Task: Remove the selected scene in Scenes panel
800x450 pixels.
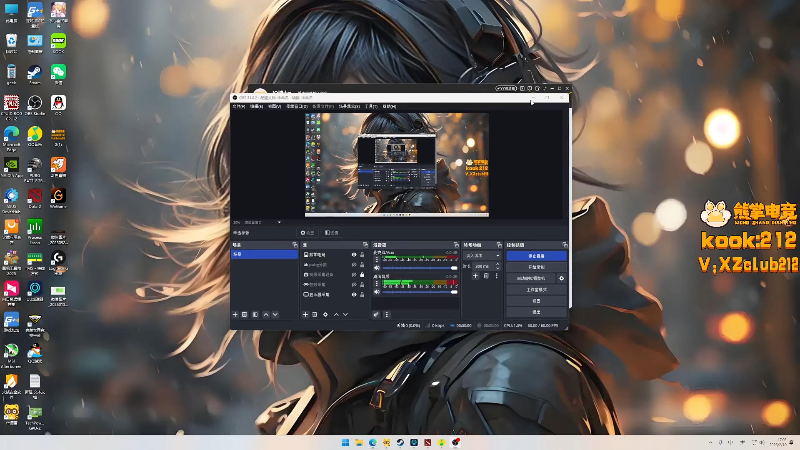Action: (x=244, y=315)
